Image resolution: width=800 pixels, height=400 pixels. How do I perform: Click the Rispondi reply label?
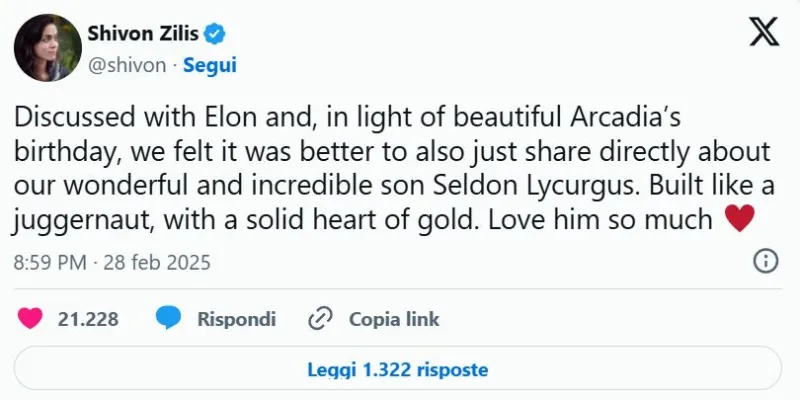(x=236, y=320)
